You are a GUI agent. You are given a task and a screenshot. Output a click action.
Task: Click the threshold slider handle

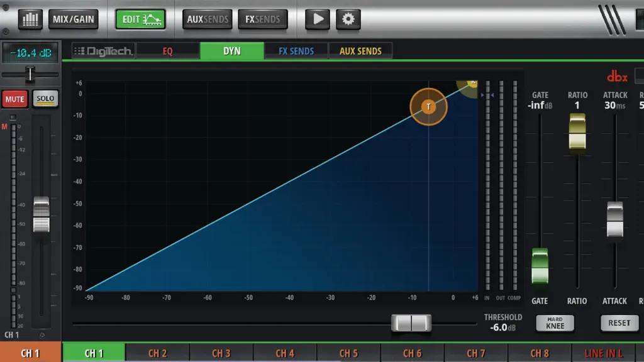(411, 324)
